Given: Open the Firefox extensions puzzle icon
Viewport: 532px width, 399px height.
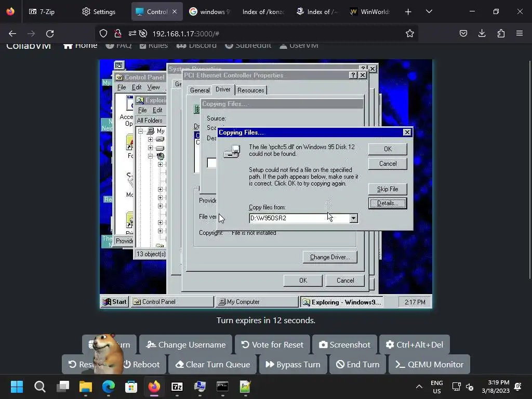Looking at the screenshot, I should point(501,33).
